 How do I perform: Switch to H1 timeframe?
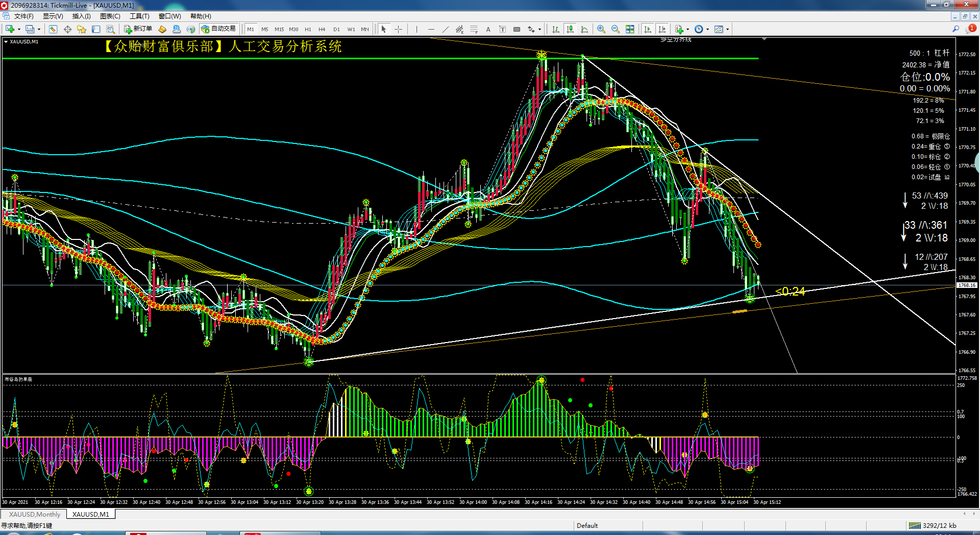[x=308, y=29]
